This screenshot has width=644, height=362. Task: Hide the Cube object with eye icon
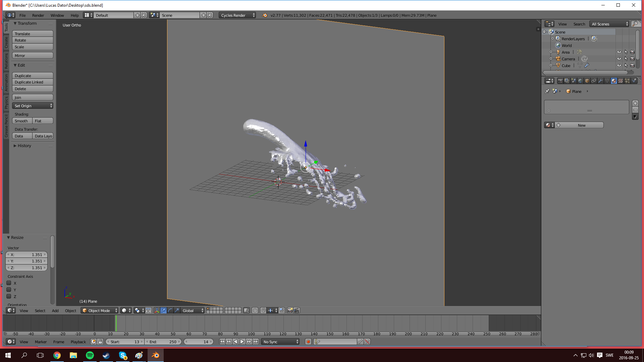(619, 66)
